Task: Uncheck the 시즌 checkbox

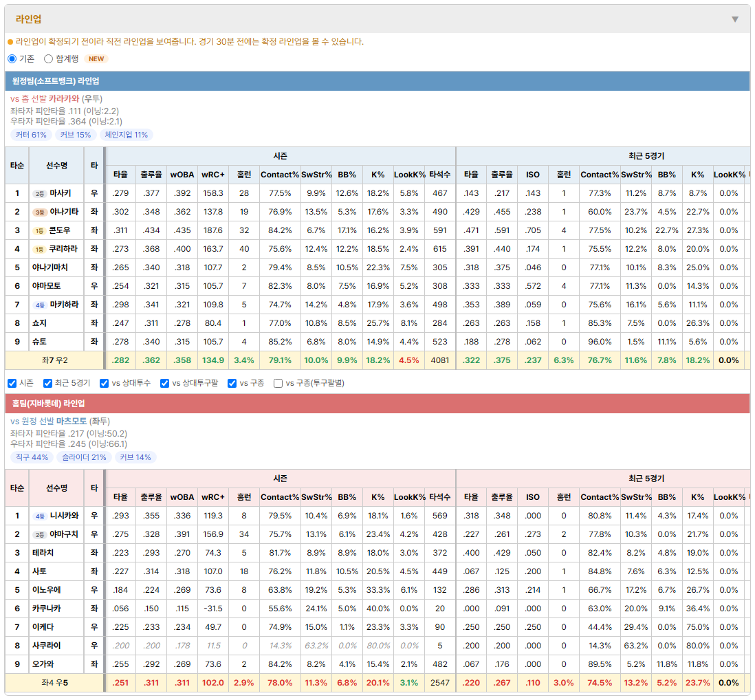Action: [x=12, y=383]
